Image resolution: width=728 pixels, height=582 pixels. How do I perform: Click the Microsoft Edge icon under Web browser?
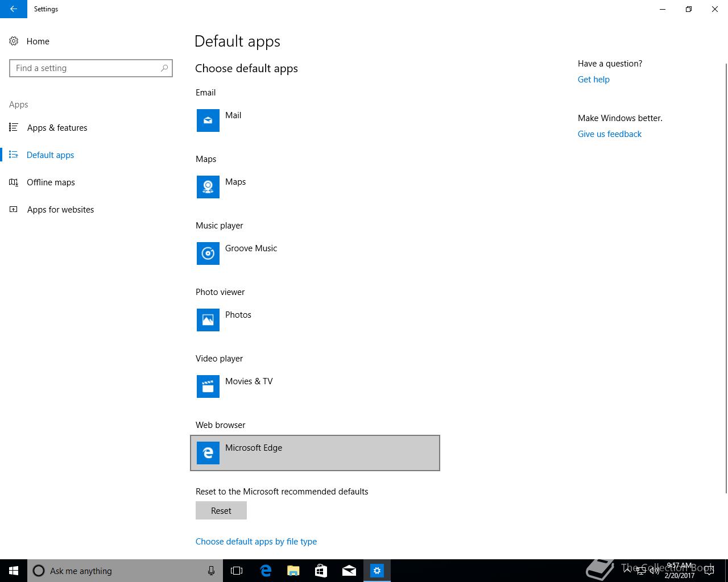pos(208,453)
